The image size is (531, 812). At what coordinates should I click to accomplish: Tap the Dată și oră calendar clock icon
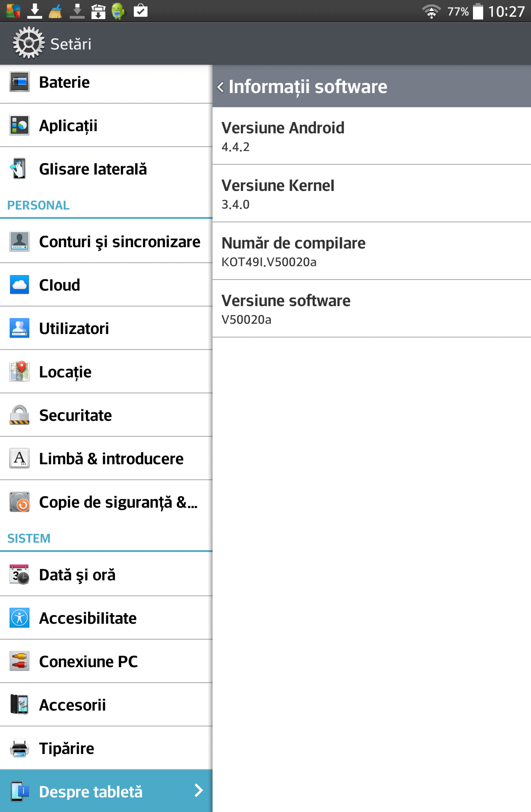(19, 575)
